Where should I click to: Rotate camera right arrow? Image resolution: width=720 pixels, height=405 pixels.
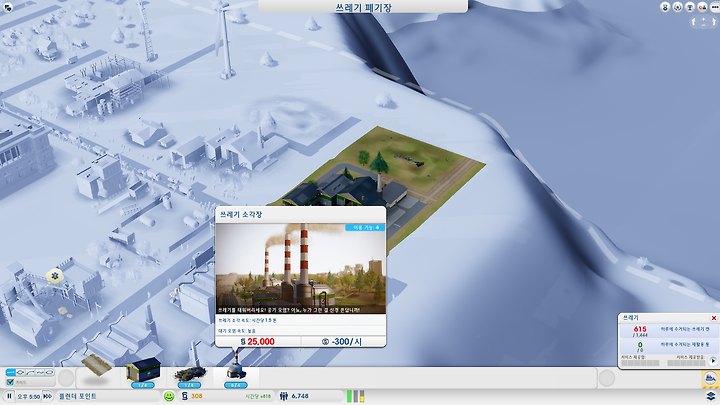pos(714,22)
